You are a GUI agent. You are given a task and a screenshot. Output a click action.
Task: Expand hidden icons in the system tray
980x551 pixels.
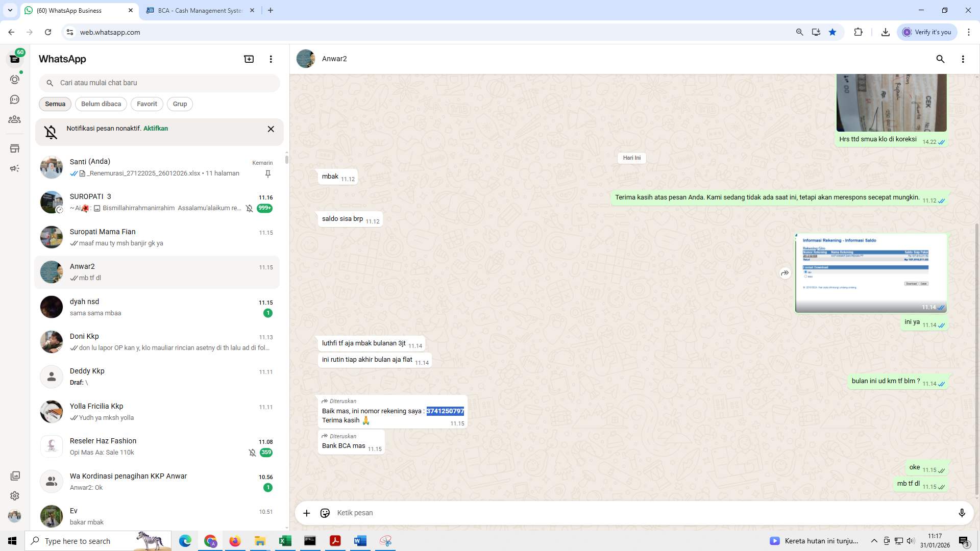[x=874, y=541]
